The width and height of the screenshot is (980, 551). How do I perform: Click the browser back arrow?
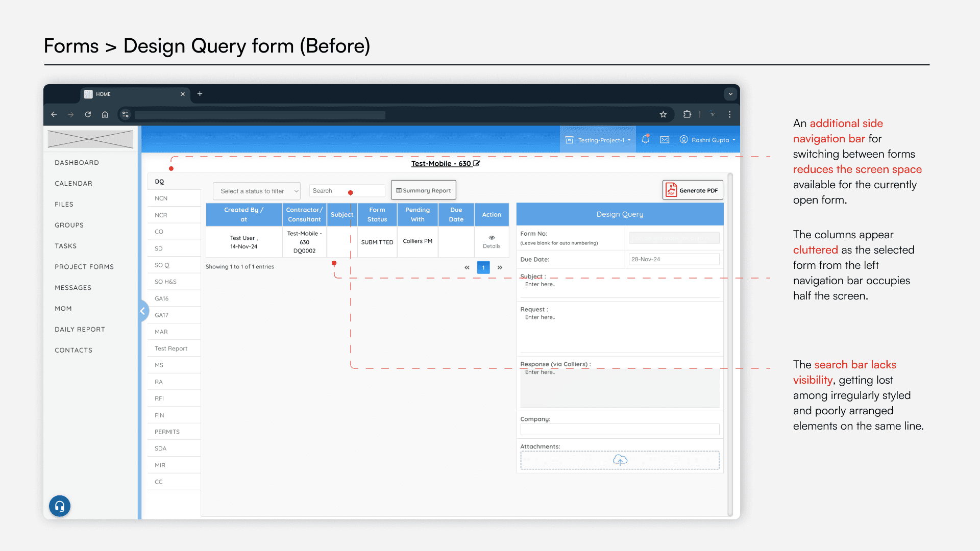coord(54,115)
